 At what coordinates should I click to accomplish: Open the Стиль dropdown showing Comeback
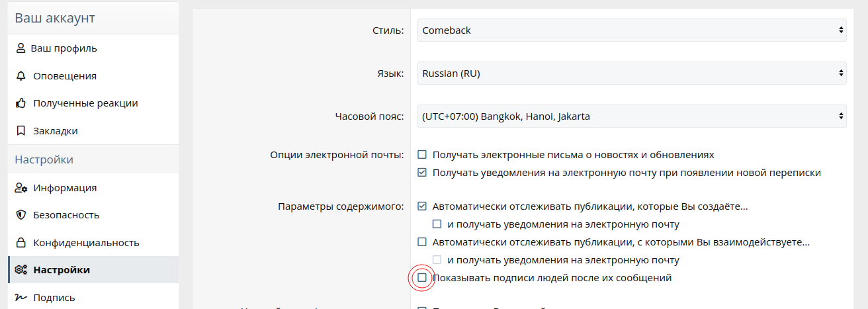(x=632, y=30)
